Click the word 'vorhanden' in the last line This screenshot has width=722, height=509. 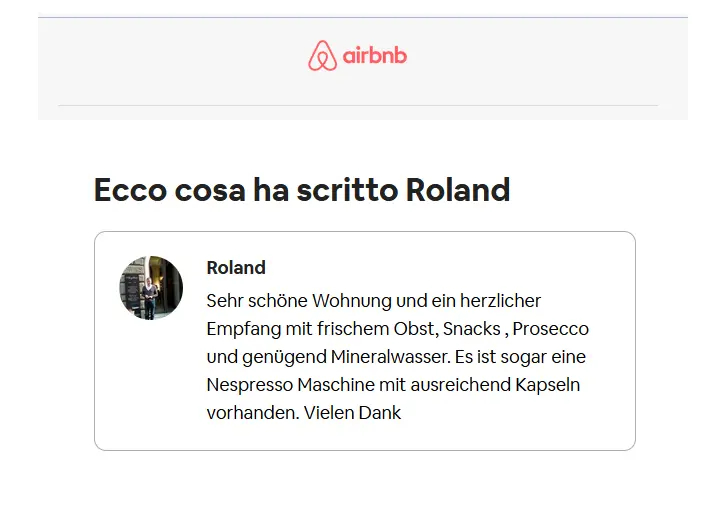(252, 413)
